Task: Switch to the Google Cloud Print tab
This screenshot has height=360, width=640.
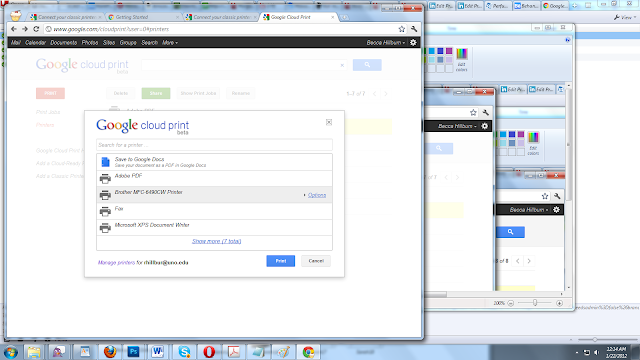Action: [299, 17]
